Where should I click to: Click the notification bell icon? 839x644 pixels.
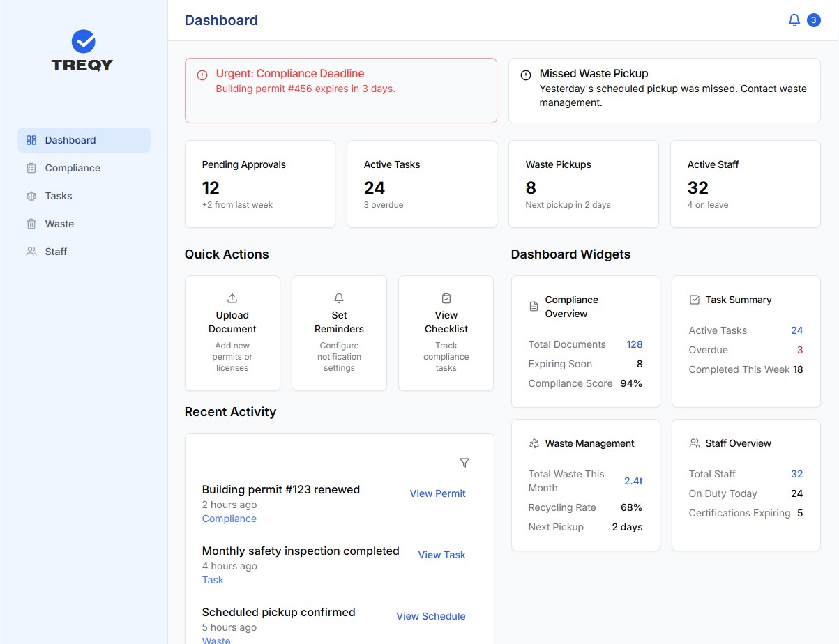click(794, 20)
